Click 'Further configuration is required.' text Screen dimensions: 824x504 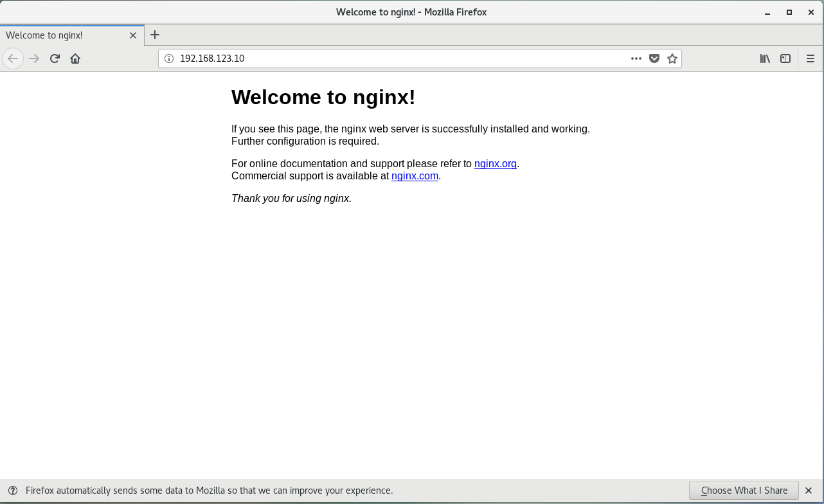click(305, 141)
